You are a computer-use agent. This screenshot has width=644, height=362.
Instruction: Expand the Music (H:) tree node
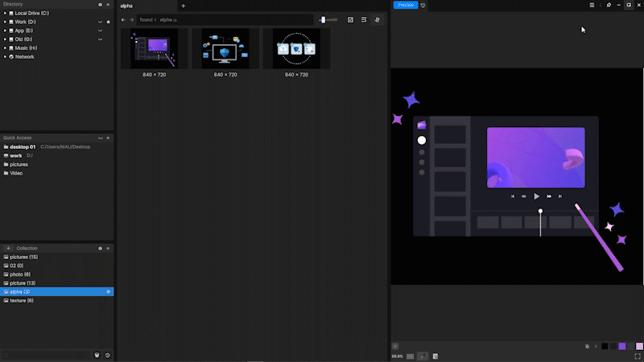(x=5, y=48)
